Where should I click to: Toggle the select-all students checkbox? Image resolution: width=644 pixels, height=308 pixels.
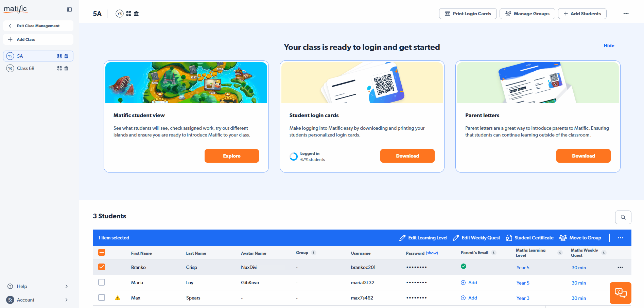102,252
